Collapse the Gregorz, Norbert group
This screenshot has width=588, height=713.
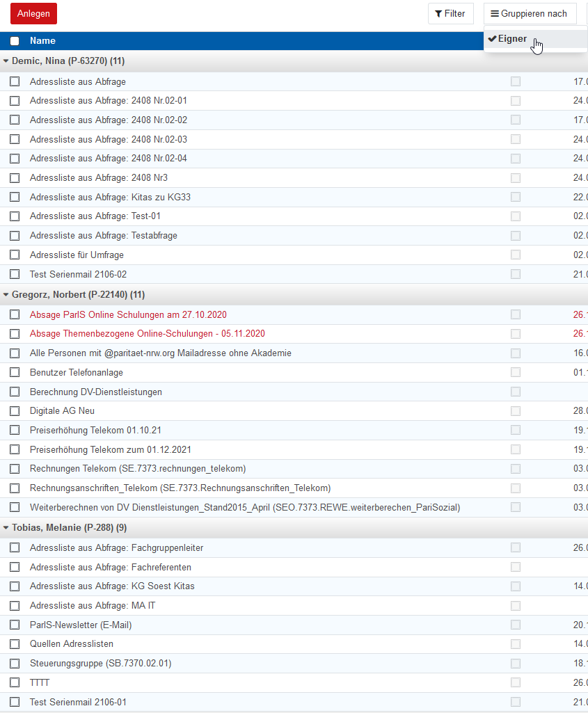tap(6, 295)
